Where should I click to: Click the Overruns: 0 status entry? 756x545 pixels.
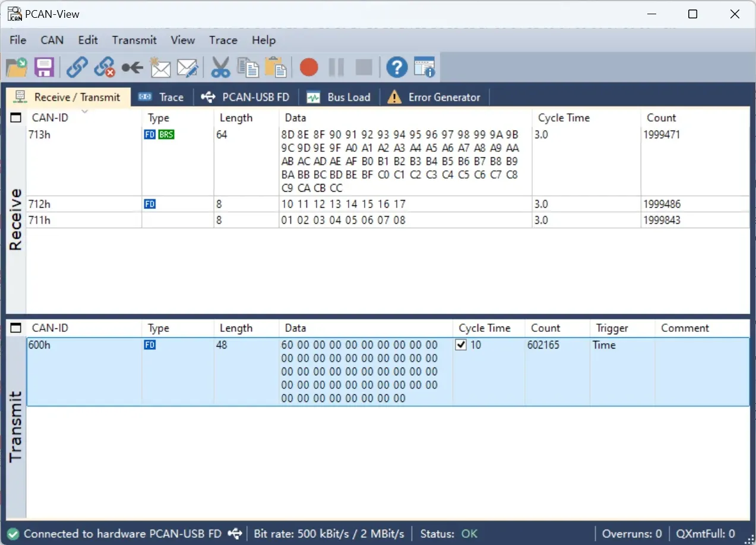pyautogui.click(x=632, y=534)
